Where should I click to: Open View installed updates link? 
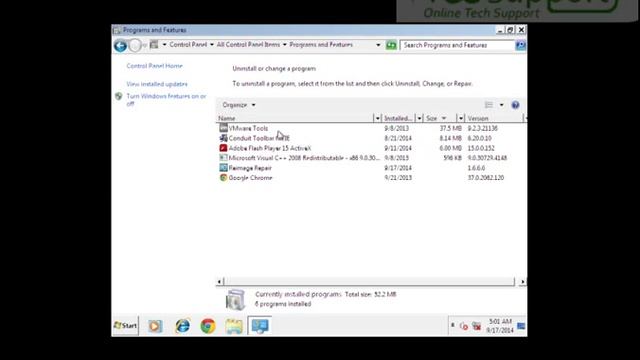(157, 84)
